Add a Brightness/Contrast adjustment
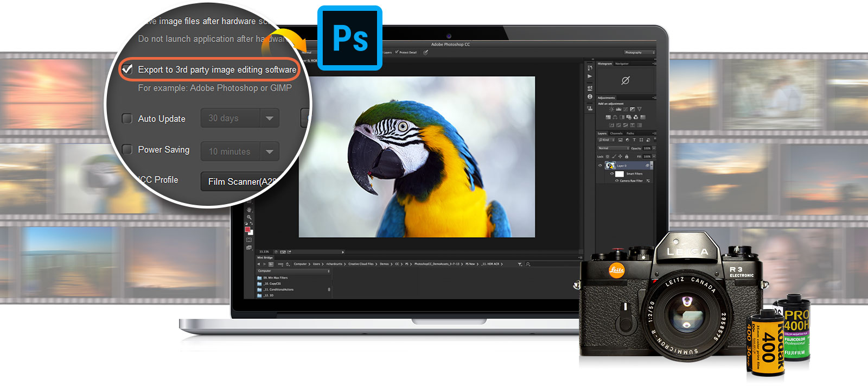Viewport: 868px width, 392px height. 611,109
